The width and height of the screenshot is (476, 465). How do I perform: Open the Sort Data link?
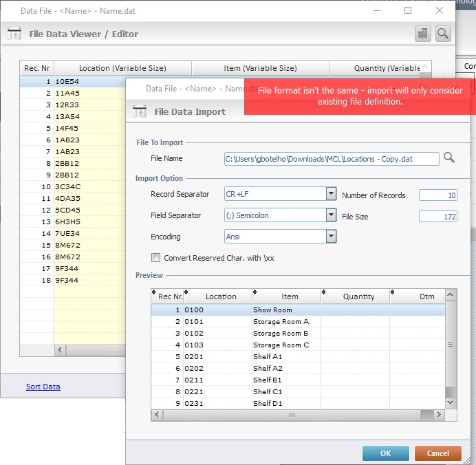click(43, 387)
